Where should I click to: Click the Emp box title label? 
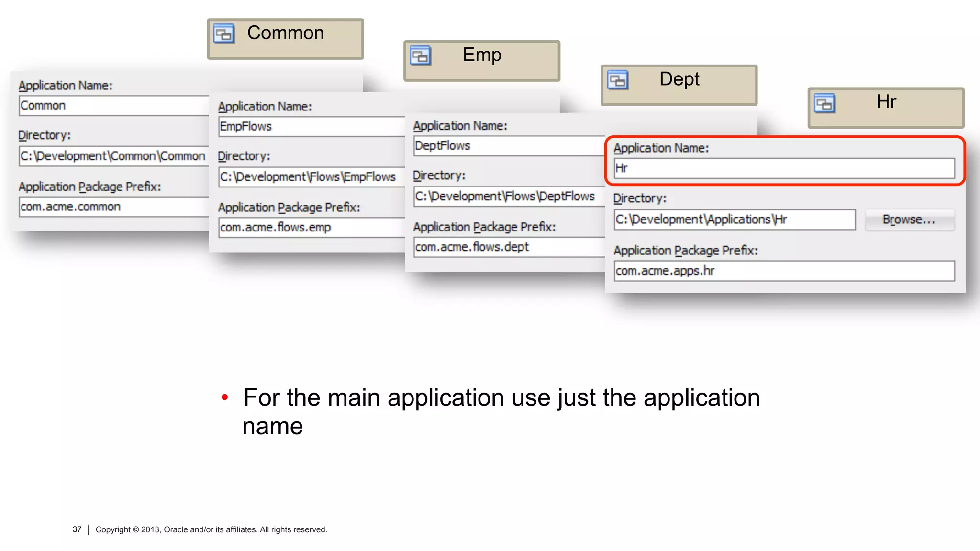click(x=482, y=55)
